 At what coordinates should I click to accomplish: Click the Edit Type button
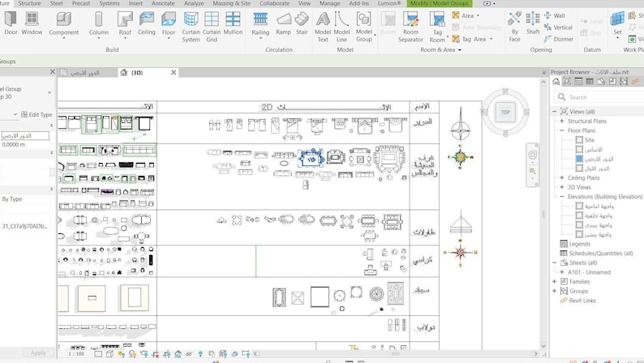pos(36,114)
